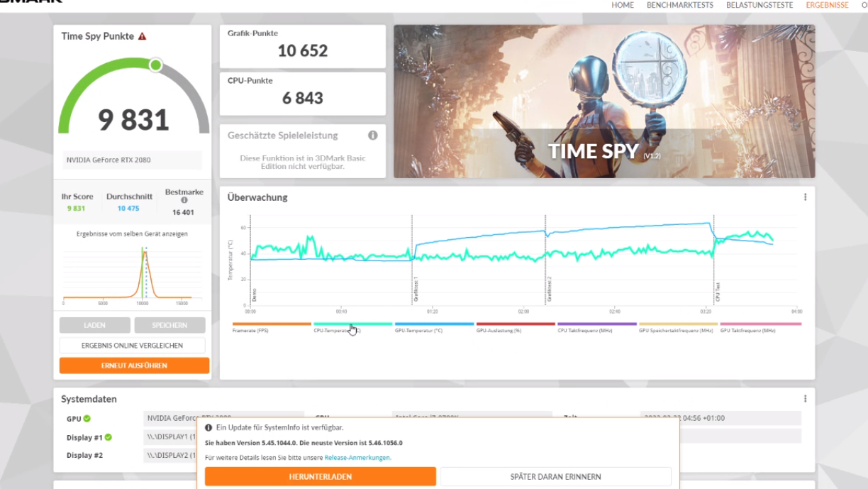This screenshot has height=489, width=868.
Task: Open the three-dot menu in Systemdaten panel
Action: pos(805,399)
